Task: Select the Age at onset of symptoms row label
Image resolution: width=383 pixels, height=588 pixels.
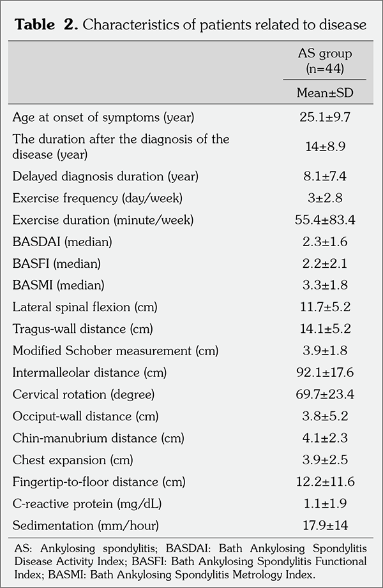Action: 103,117
